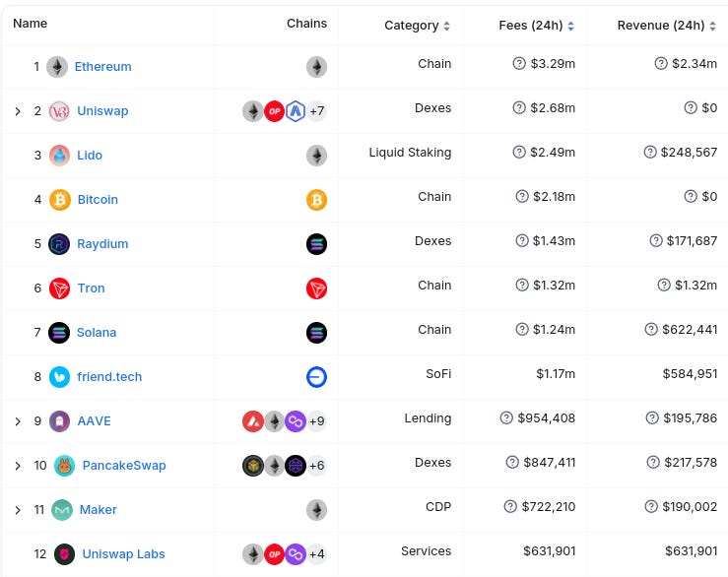
Task: Show the +7 more chains for Uniswap
Action: [x=316, y=111]
